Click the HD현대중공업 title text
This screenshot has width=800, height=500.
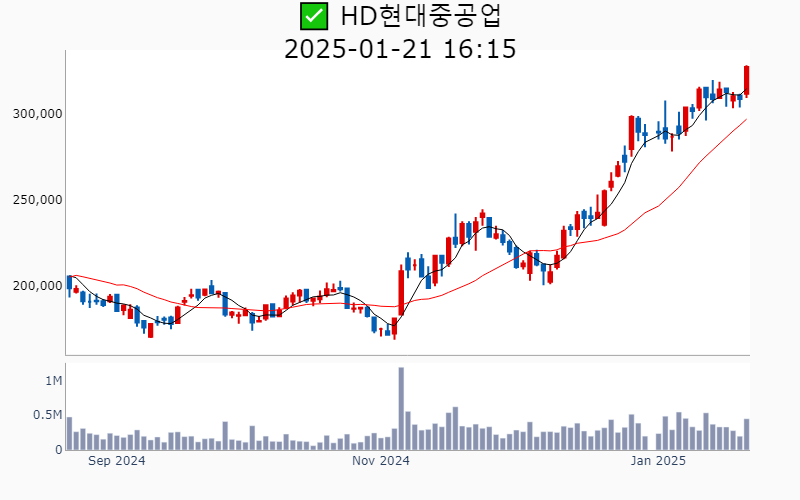(421, 16)
